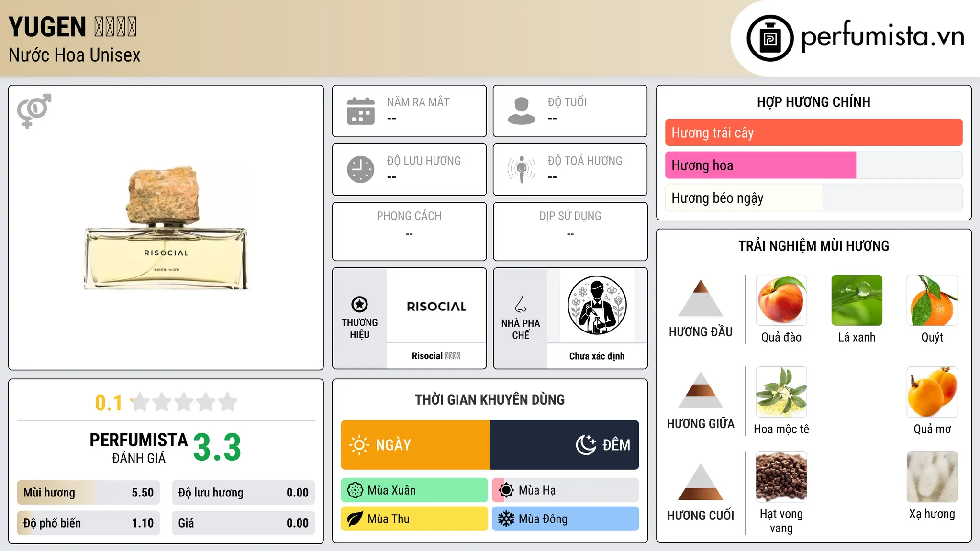Click the Mùa Thu season bar
Screen dimensions: 980x551
[414, 519]
